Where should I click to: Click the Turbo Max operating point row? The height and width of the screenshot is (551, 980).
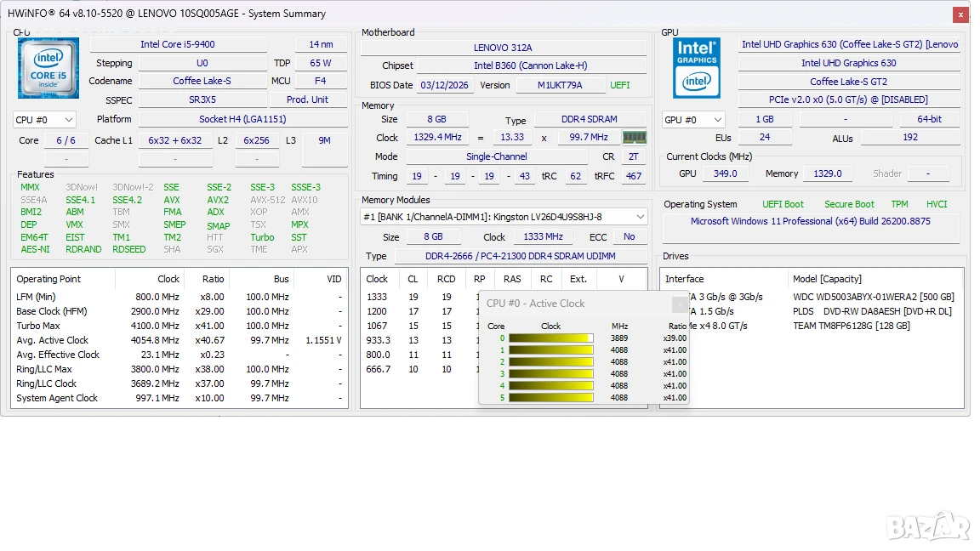[179, 327]
